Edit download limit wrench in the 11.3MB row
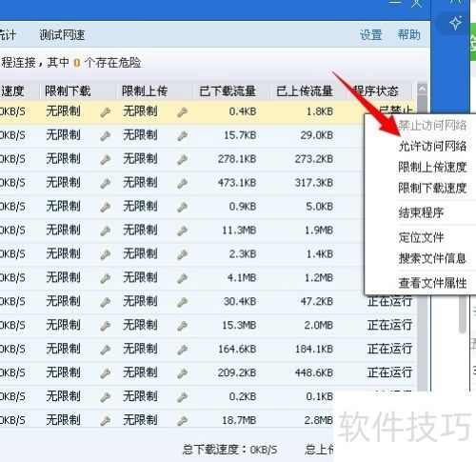 (x=106, y=231)
